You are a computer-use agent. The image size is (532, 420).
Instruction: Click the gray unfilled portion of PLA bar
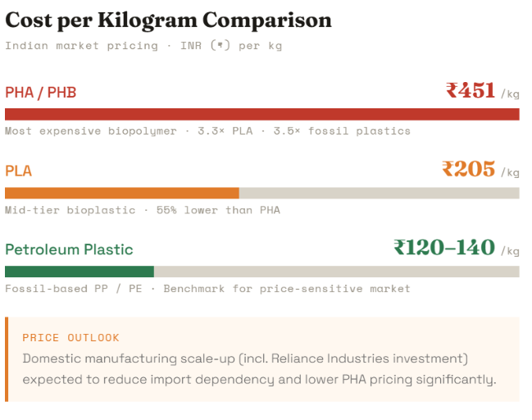click(379, 193)
